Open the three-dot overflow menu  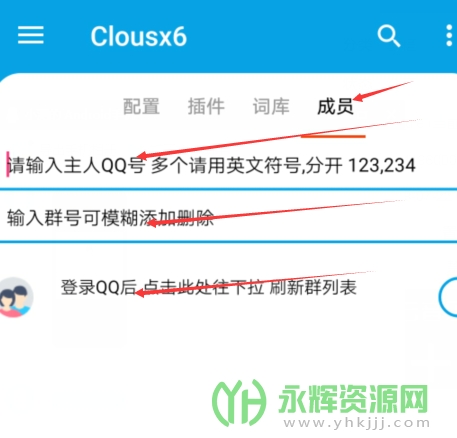[x=449, y=35]
